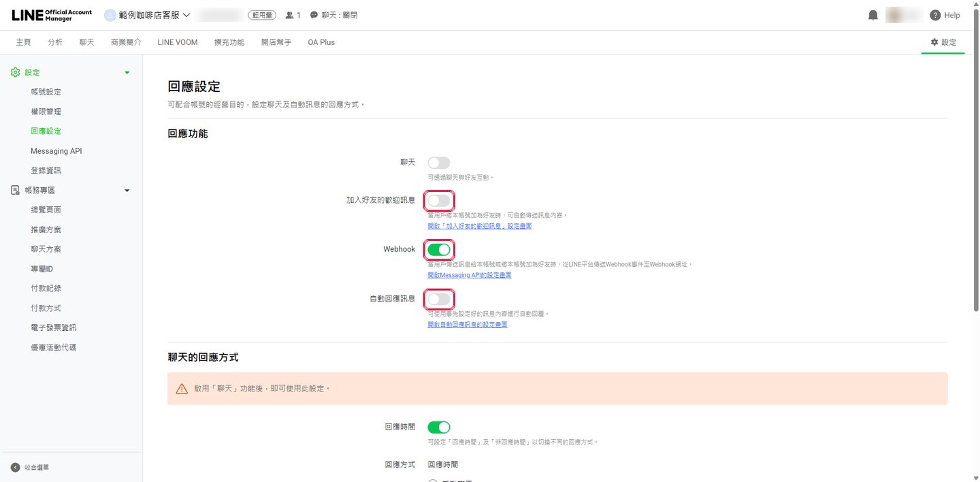The height and width of the screenshot is (482, 980).
Task: Open 專屬ID in the sidebar
Action: pyautogui.click(x=42, y=269)
